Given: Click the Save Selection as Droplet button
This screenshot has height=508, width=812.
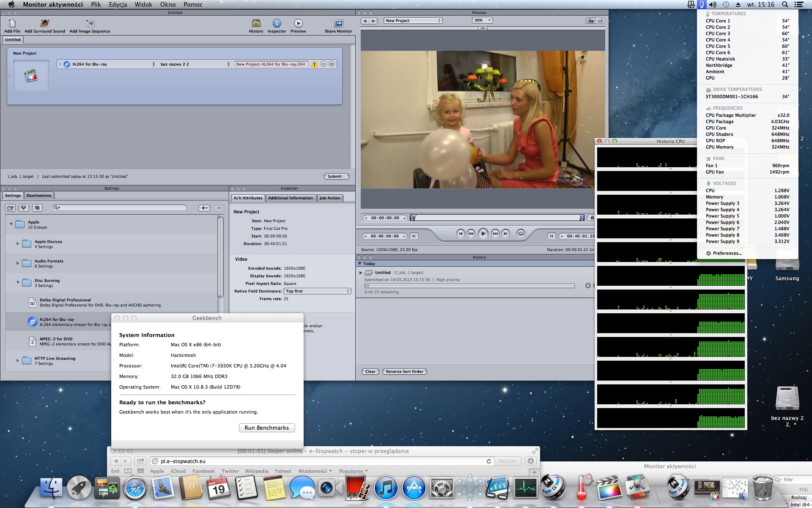Looking at the screenshot, I should [24, 208].
